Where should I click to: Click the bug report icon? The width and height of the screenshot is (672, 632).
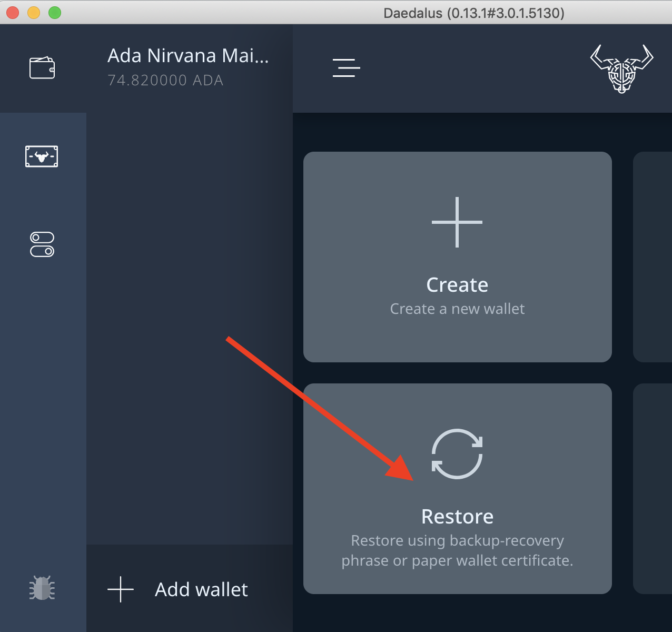click(42, 588)
